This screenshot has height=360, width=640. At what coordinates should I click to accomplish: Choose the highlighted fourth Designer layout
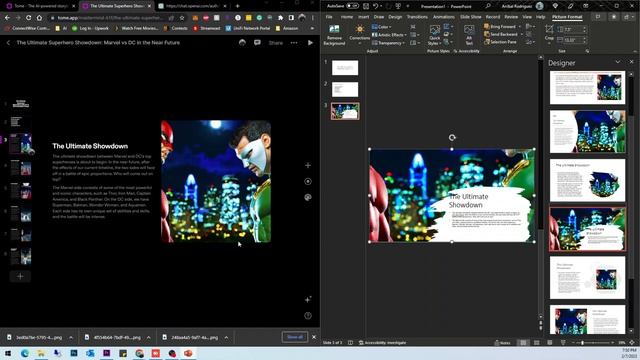point(587,229)
